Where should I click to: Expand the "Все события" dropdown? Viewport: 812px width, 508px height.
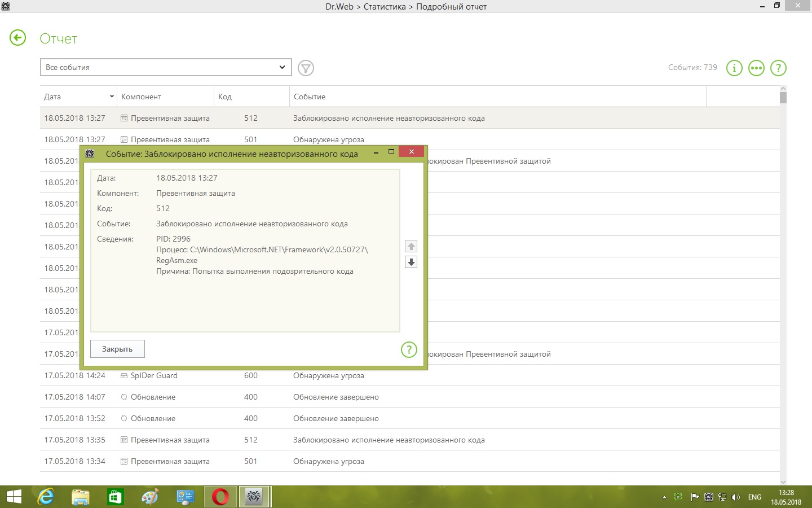tap(166, 67)
